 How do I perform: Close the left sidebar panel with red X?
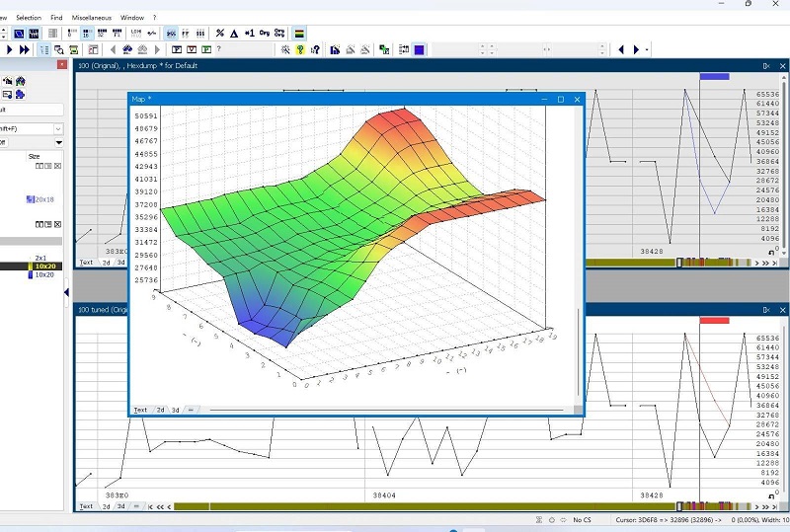pyautogui.click(x=62, y=65)
